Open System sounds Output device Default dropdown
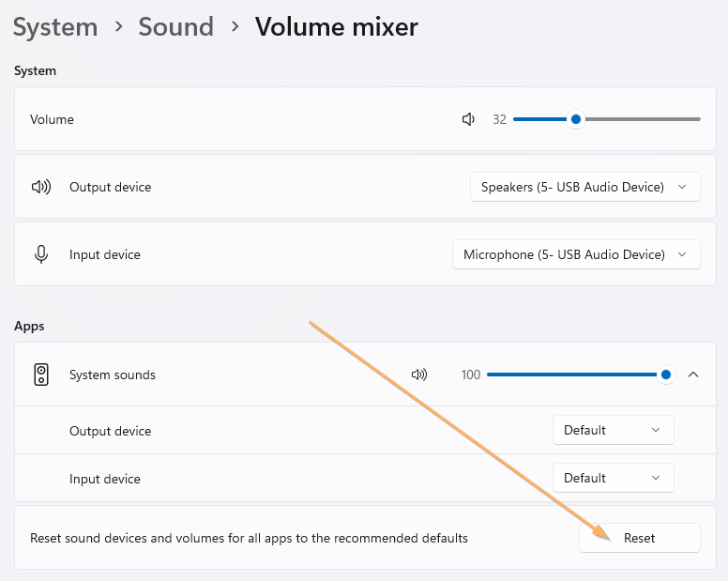The image size is (728, 581). pos(613,430)
